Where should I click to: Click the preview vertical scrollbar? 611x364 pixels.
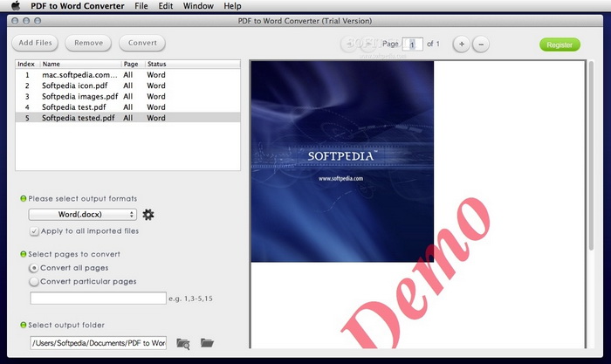591,156
